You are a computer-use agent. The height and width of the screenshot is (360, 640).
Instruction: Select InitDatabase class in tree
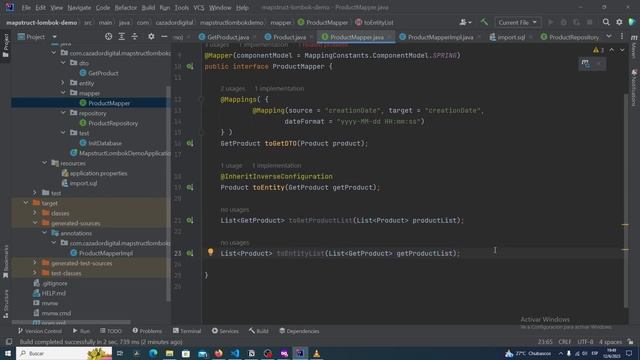pyautogui.click(x=105, y=143)
